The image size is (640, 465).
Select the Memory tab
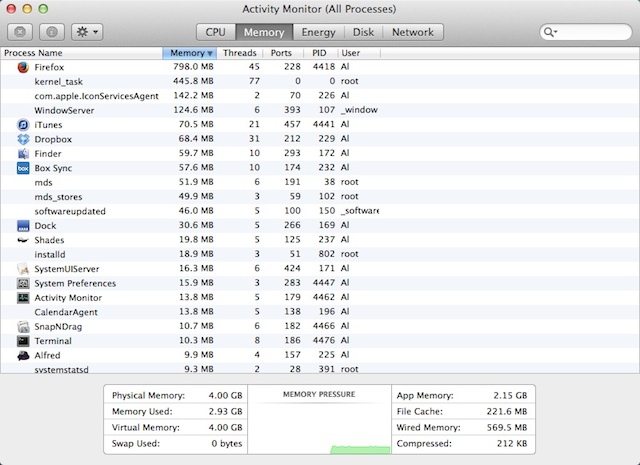(x=264, y=32)
